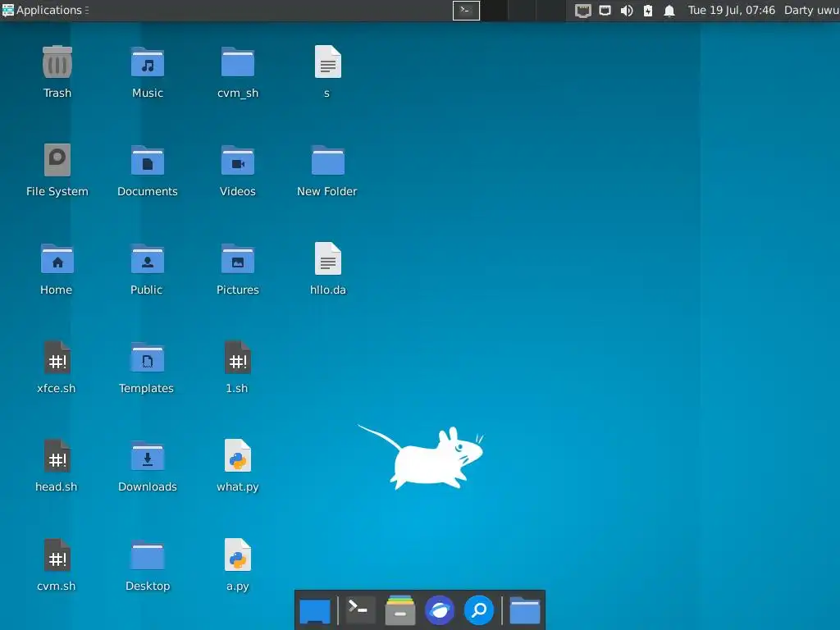This screenshot has height=630, width=840.
Task: Open the notifications bell icon
Action: tap(669, 10)
